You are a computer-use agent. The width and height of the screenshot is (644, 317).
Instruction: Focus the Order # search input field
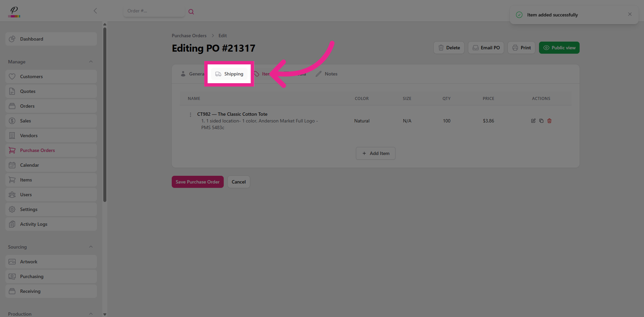pyautogui.click(x=154, y=11)
